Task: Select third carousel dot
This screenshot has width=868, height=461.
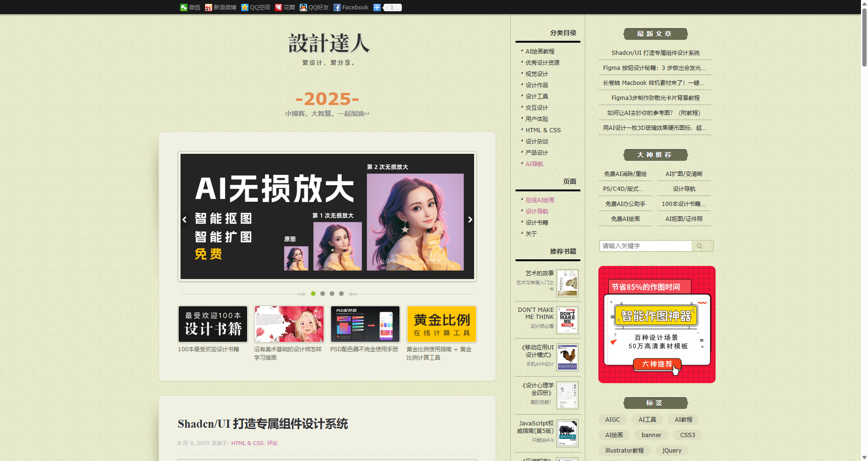Action: click(332, 294)
